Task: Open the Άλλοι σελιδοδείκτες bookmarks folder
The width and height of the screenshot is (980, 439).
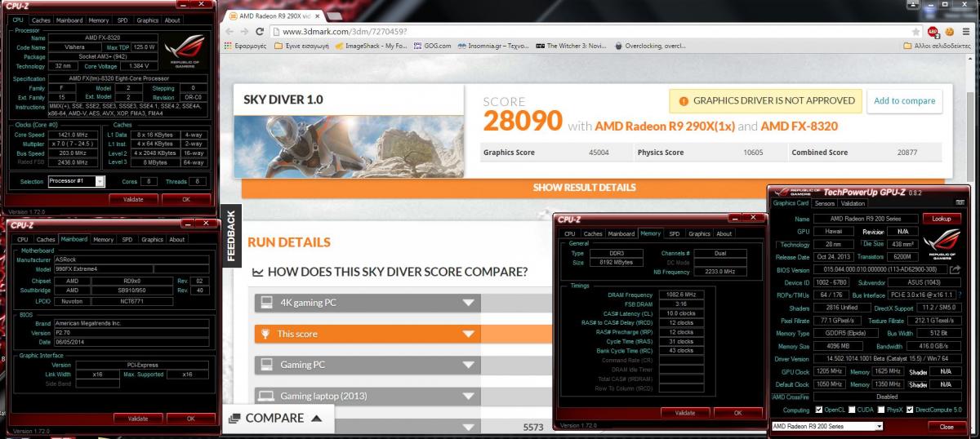Action: tap(939, 46)
